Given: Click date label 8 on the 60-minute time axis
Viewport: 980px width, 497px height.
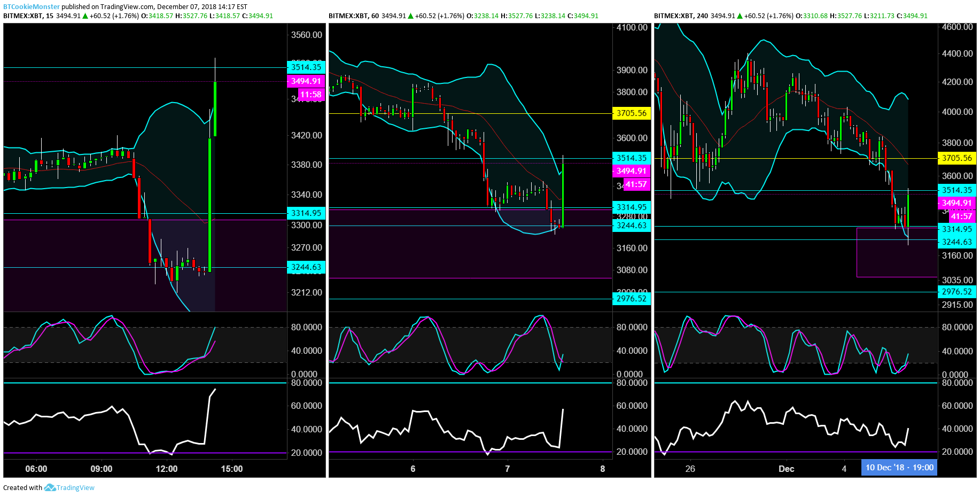Looking at the screenshot, I should 603,469.
